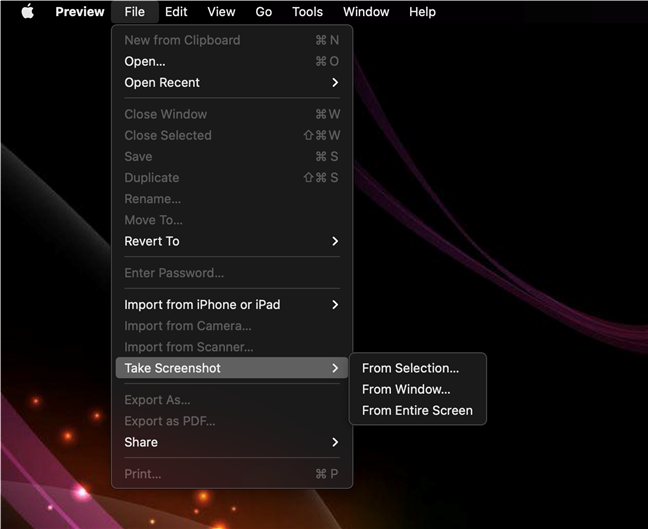Open the Preview application menu
The height and width of the screenshot is (529, 648).
pos(80,12)
